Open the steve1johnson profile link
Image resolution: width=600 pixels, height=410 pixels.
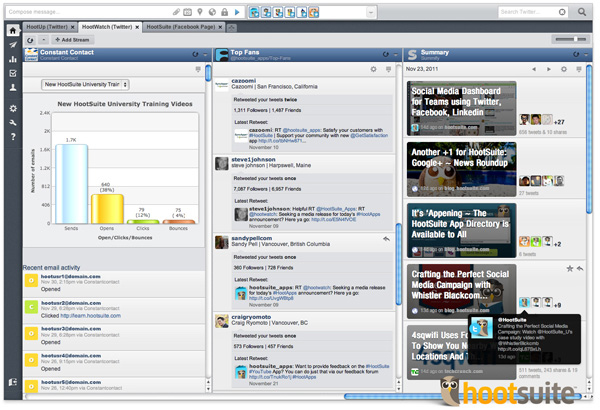[253, 160]
